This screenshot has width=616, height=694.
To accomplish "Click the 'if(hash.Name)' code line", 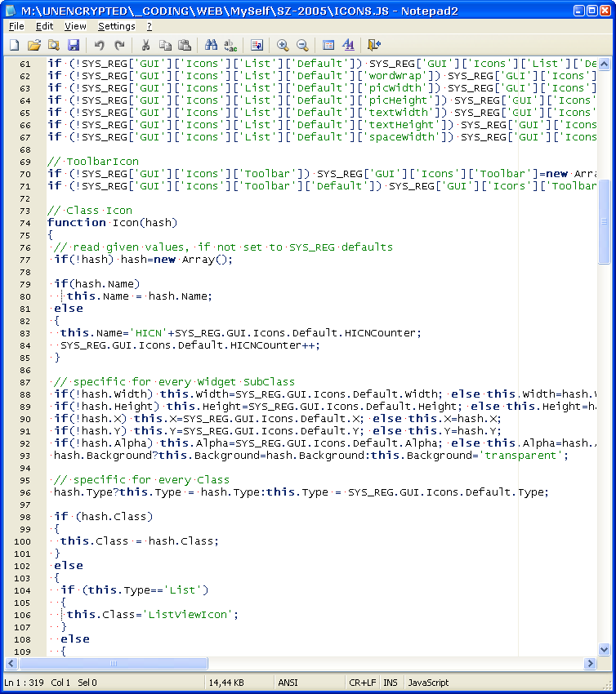I will point(97,283).
